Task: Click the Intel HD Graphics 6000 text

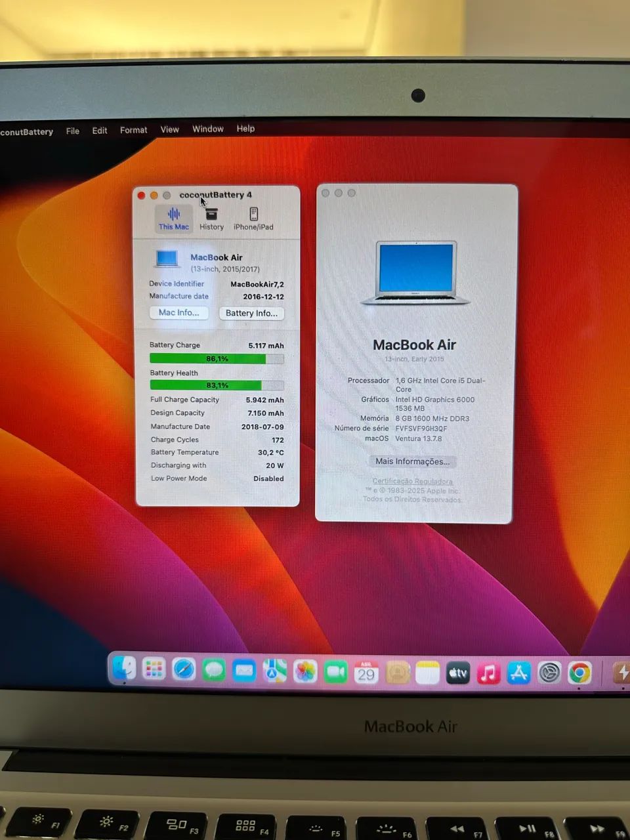Action: 435,400
